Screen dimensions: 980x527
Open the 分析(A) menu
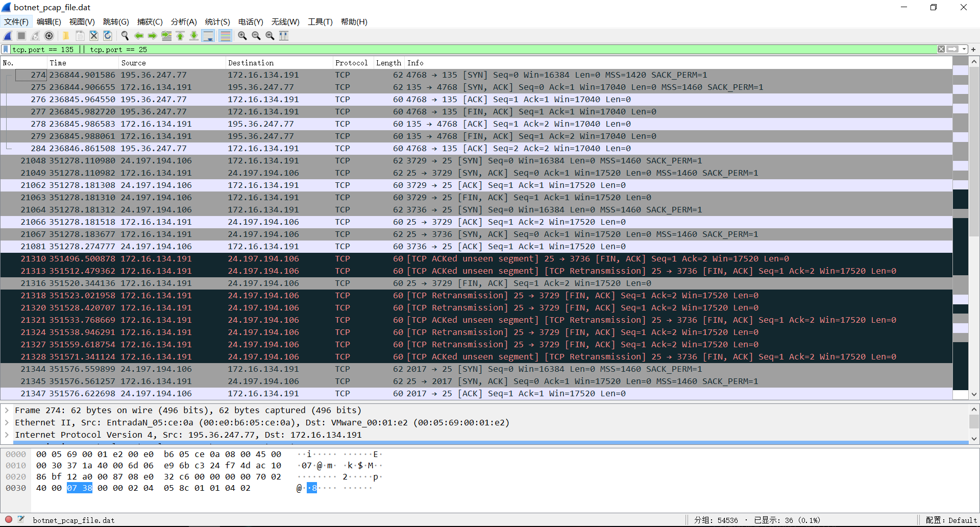184,21
